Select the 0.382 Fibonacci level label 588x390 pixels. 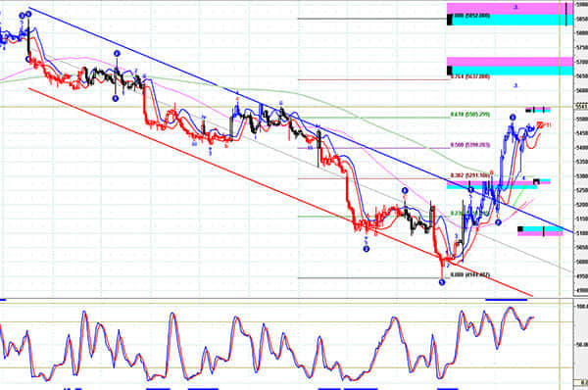(x=469, y=175)
